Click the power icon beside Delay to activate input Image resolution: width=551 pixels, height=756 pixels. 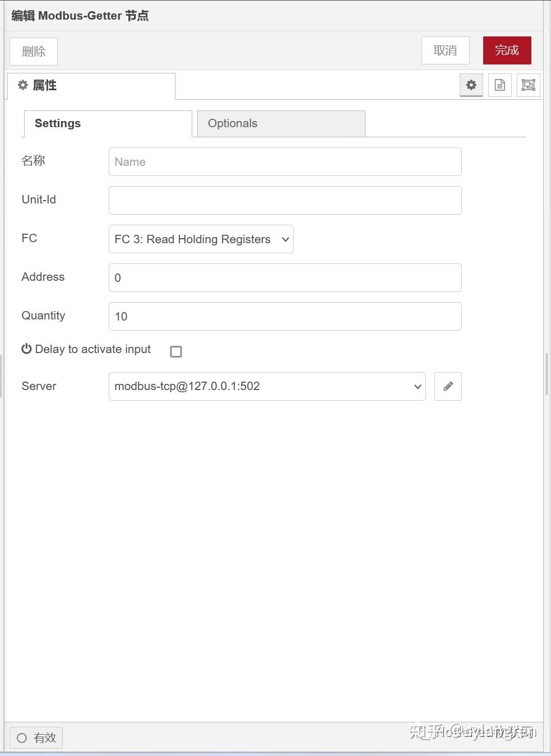pos(26,349)
